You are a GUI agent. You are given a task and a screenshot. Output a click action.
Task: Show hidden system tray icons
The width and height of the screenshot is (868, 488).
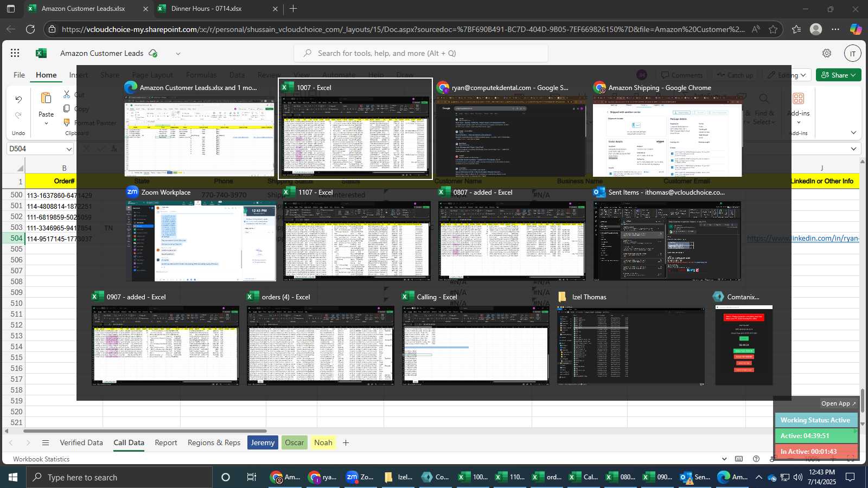(758, 477)
